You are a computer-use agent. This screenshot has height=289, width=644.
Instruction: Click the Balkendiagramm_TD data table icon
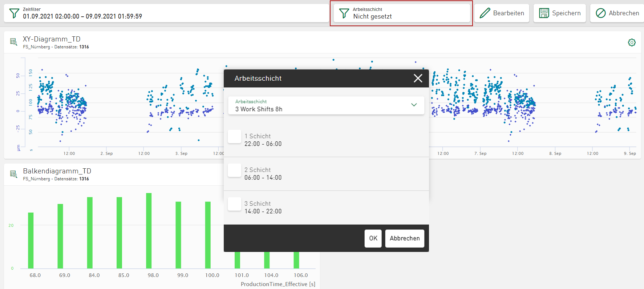tap(14, 174)
